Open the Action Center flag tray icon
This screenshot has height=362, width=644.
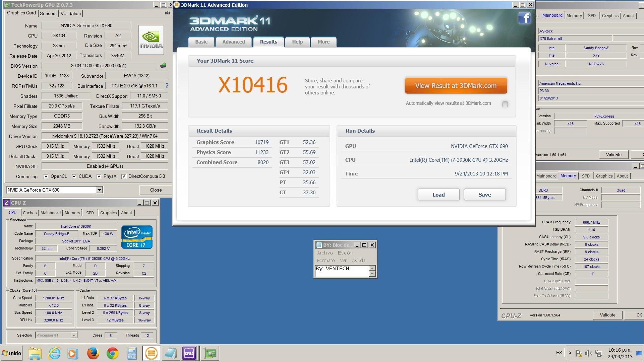tap(579, 353)
